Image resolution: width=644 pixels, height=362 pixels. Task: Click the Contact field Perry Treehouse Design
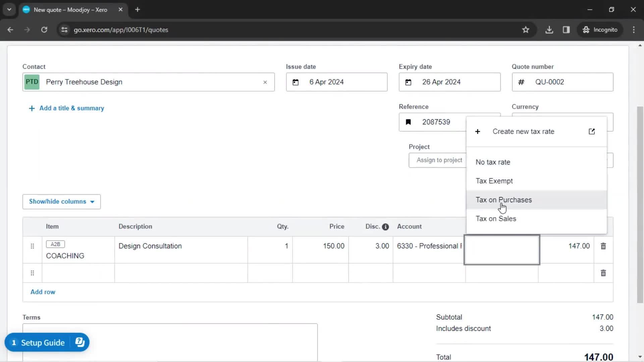[149, 82]
